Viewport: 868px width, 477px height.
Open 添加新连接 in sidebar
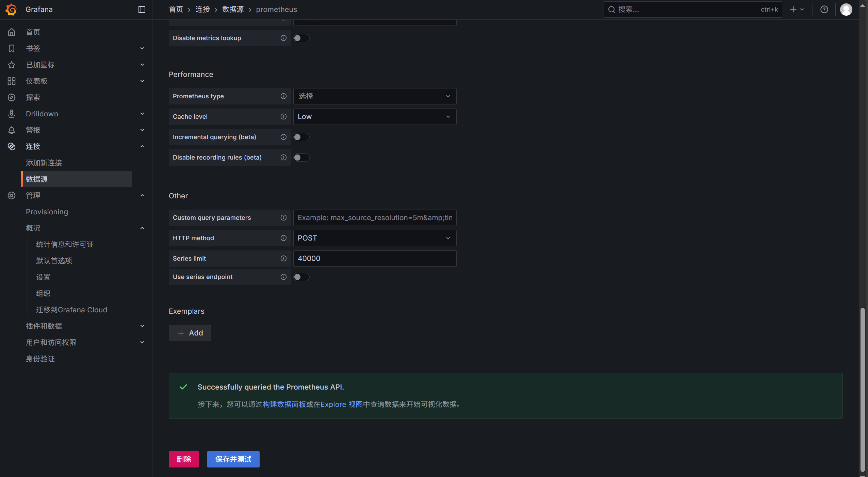(44, 163)
